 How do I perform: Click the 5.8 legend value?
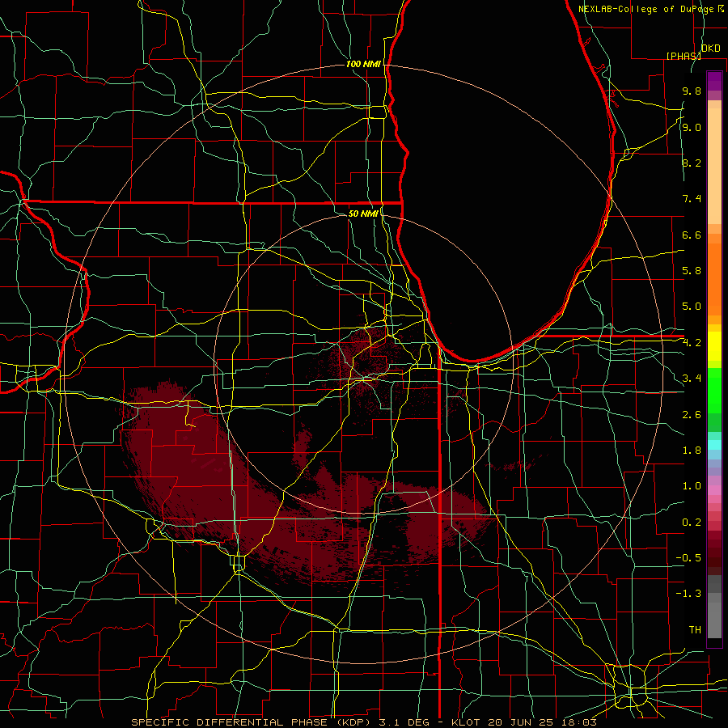coord(692,271)
